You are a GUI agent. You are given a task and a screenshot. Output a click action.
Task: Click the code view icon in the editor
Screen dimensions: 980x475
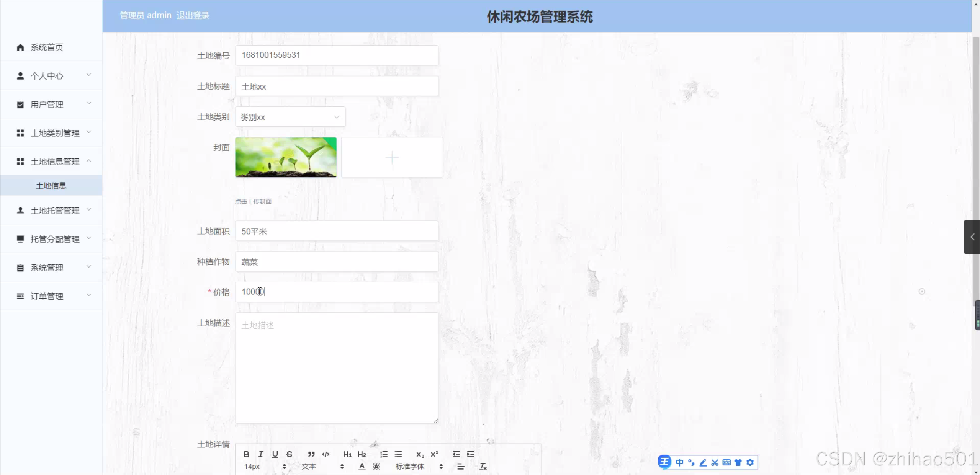click(x=325, y=454)
